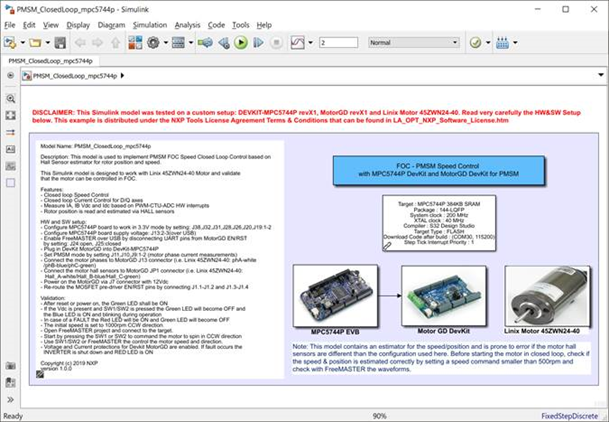This screenshot has height=422, width=609.
Task: Select the Linix Motor 45ZWN24-40 image
Action: [547, 297]
